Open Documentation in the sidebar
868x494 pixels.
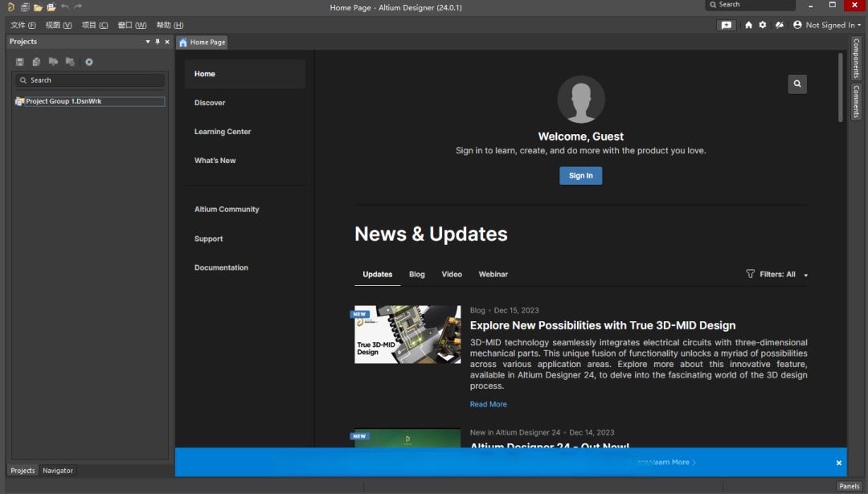click(221, 267)
